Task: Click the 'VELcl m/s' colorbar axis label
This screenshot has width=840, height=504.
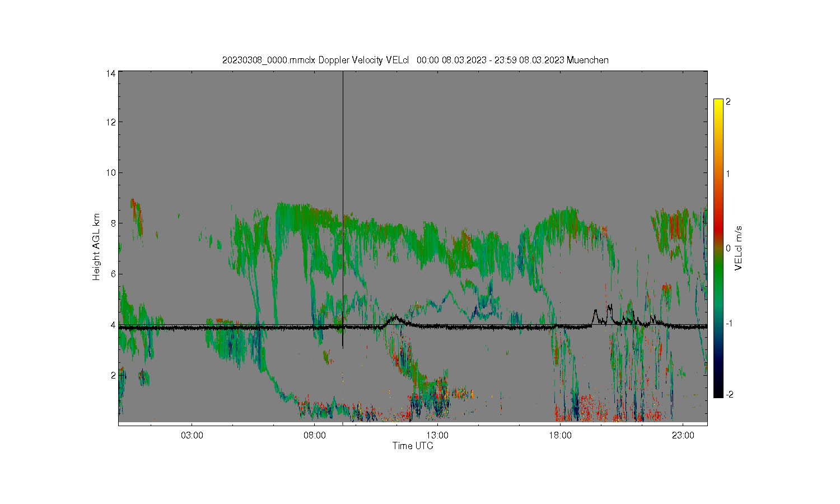Action: tap(739, 248)
